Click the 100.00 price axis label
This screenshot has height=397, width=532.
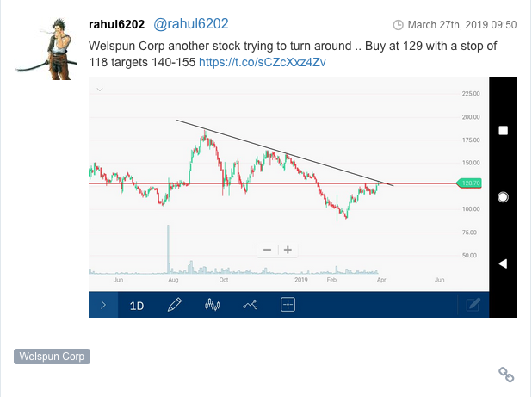(x=471, y=209)
